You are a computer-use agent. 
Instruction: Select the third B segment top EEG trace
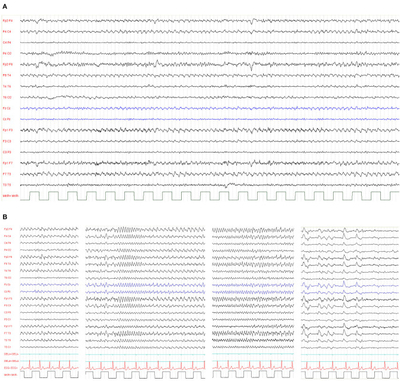253,230
